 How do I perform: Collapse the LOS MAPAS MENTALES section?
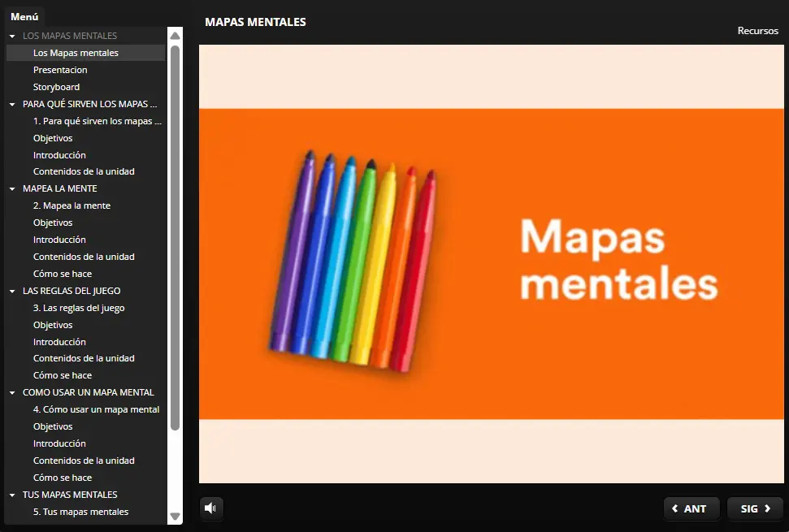[x=12, y=37]
